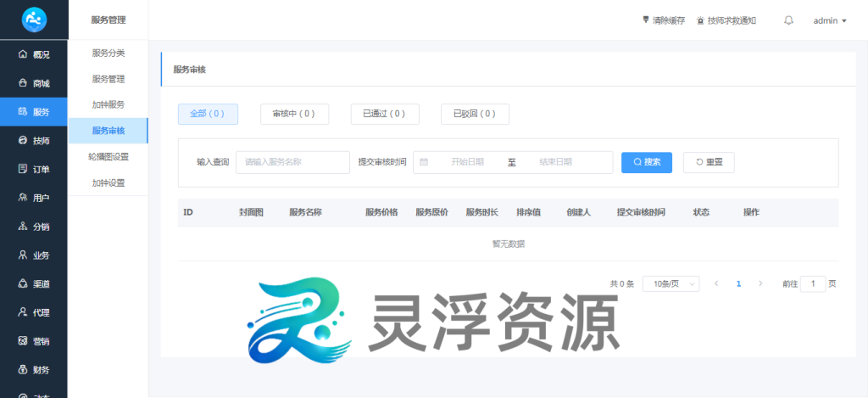
Task: Open the 用户 users icon
Action: click(23, 198)
